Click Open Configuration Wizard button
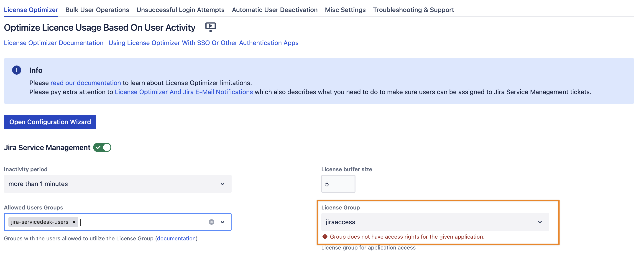 (50, 122)
